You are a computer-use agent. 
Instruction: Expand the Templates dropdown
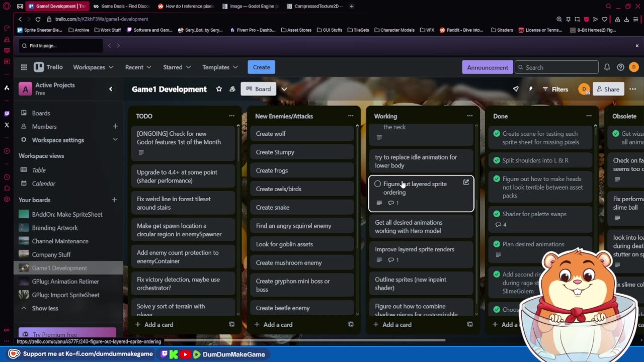pyautogui.click(x=220, y=67)
